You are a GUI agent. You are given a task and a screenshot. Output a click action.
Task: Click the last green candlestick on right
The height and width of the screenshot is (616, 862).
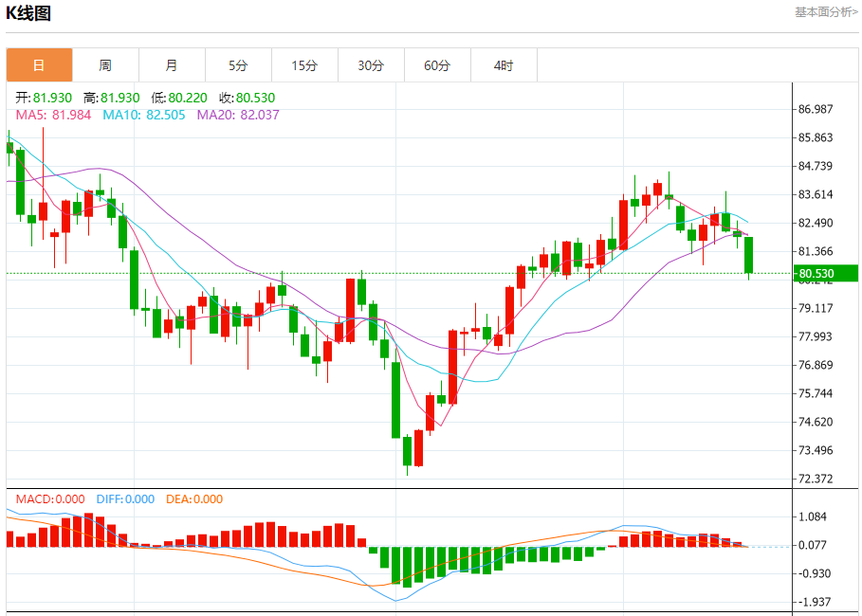pos(749,254)
